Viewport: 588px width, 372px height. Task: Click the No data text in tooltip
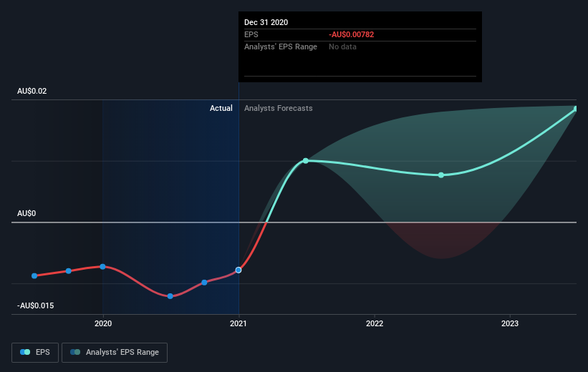[x=342, y=46]
